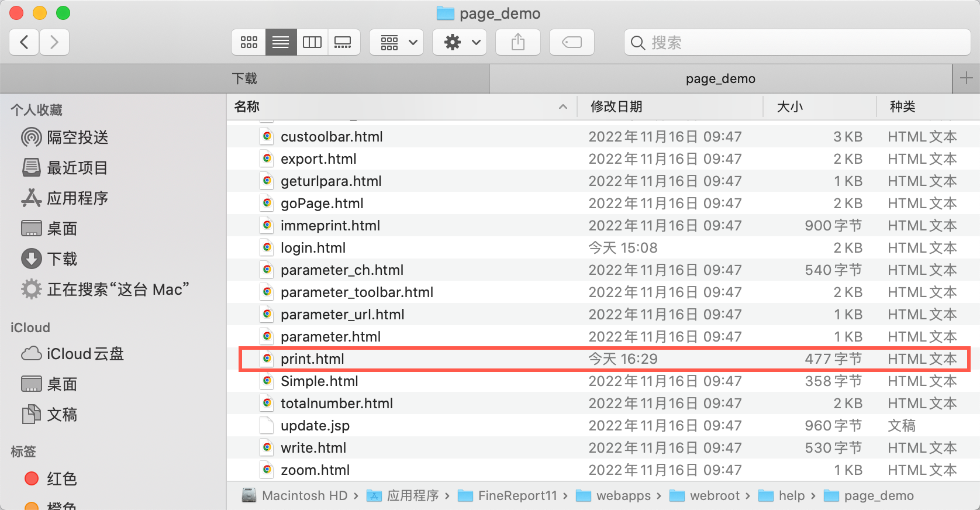Image resolution: width=980 pixels, height=510 pixels.
Task: Click page_demo in the path bar
Action: [868, 495]
